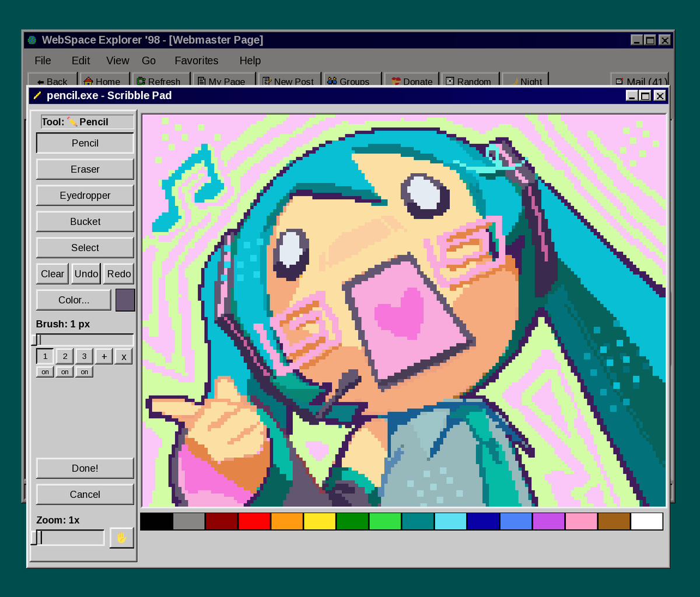The height and width of the screenshot is (597, 700).
Task: Open the File menu
Action: click(43, 61)
